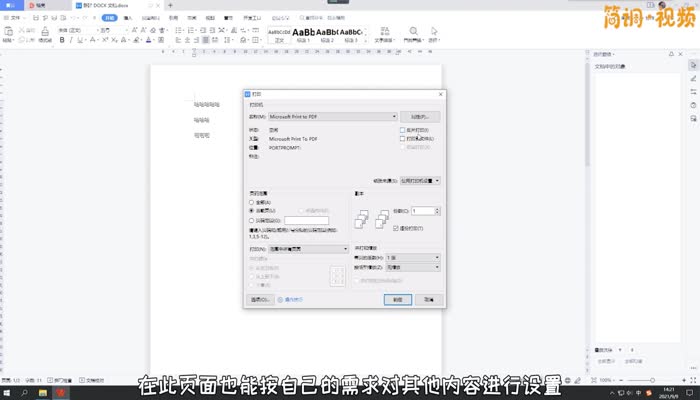700x400 pixels.
Task: Open pages per sheet dropdown
Action: [x=413, y=258]
